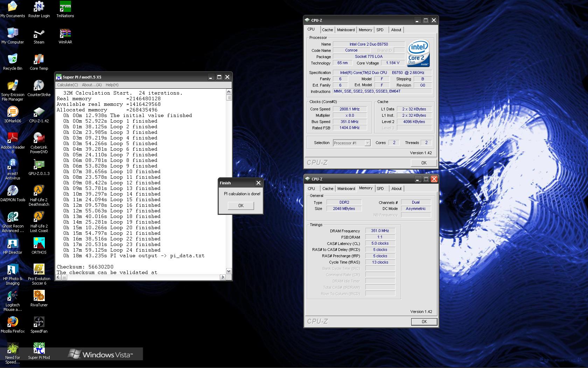This screenshot has width=588, height=368.
Task: Open Memory tab in top CPU-Z window
Action: tap(365, 30)
